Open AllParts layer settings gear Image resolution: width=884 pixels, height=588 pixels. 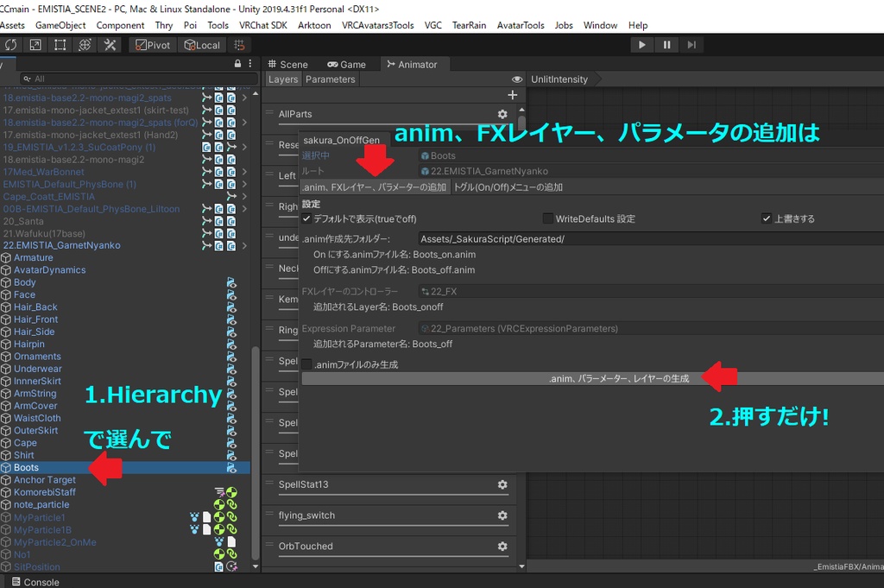click(x=502, y=114)
